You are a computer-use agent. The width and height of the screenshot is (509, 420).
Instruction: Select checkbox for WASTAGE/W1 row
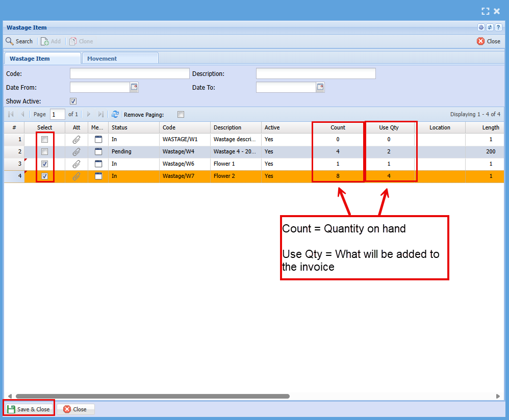click(x=44, y=140)
